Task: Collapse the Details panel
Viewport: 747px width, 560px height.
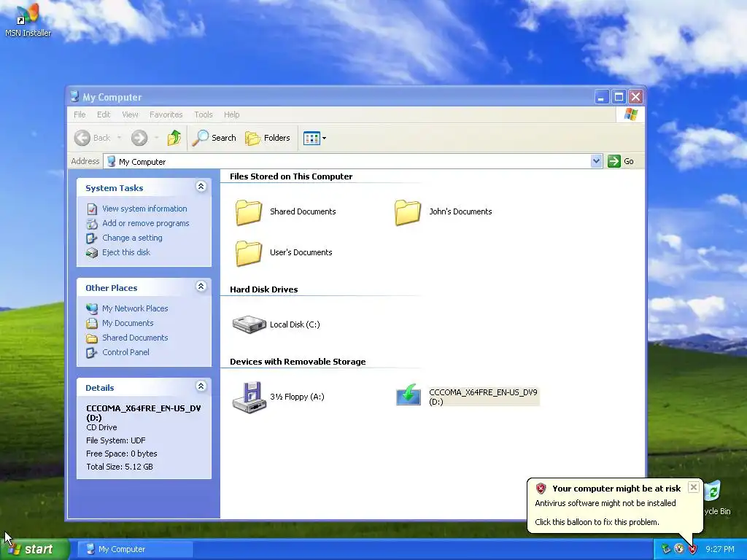Action: [x=201, y=386]
